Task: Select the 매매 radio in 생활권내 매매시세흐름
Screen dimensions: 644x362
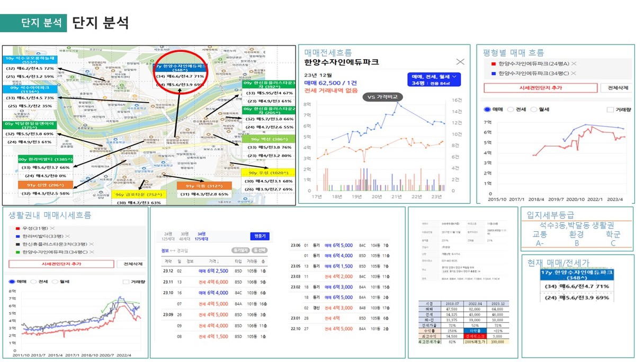Action: [x=13, y=282]
